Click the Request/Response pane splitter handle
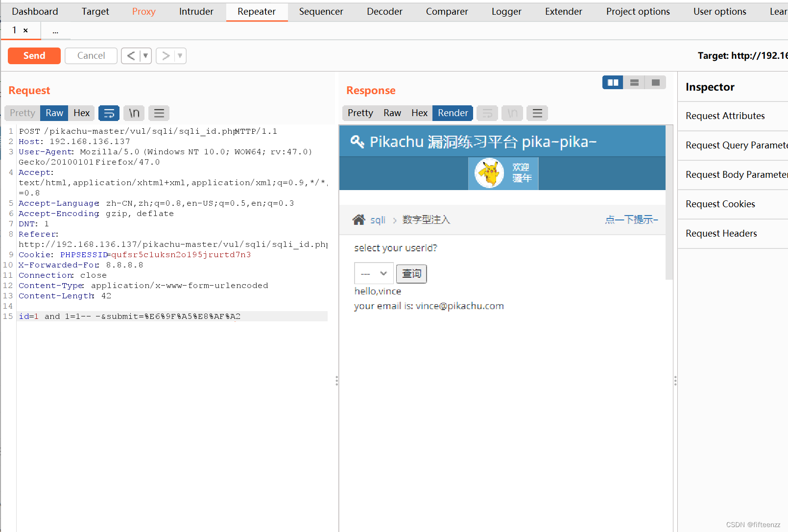Image resolution: width=788 pixels, height=532 pixels. (x=336, y=381)
